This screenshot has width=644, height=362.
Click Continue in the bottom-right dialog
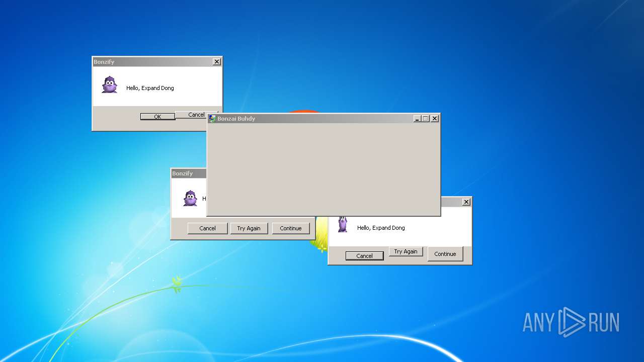tap(445, 254)
